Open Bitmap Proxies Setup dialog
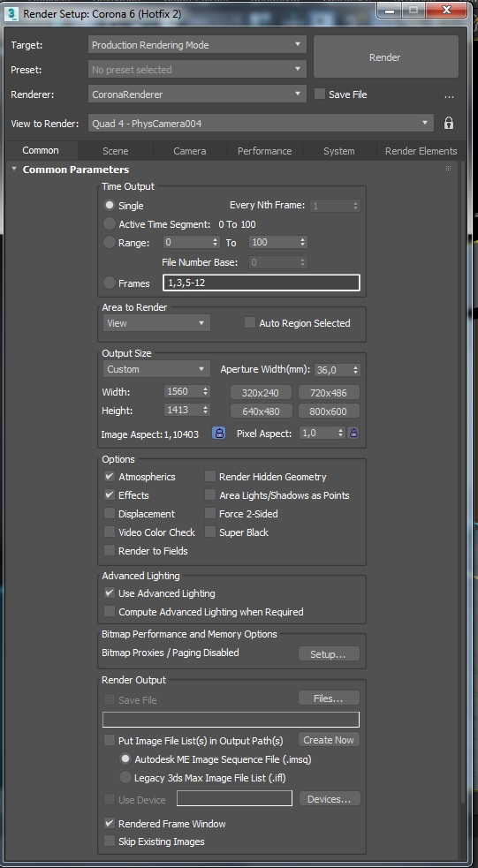The height and width of the screenshot is (868, 478). pos(329,653)
